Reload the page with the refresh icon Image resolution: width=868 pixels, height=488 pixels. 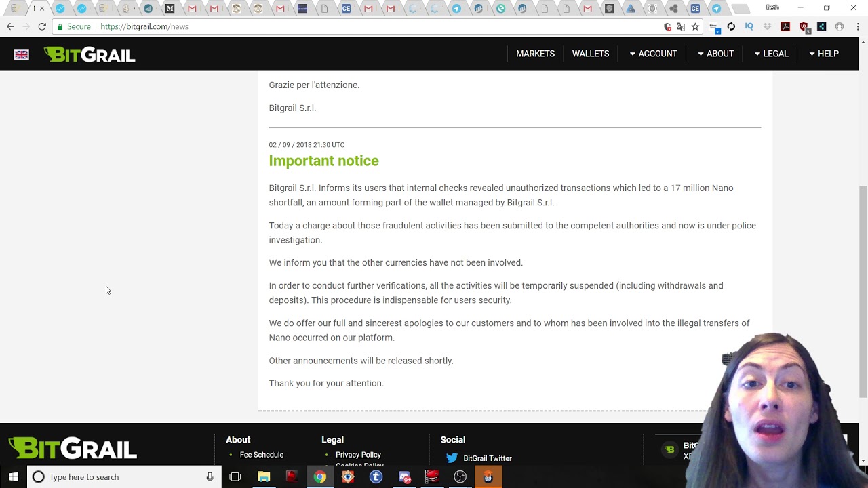pyautogui.click(x=42, y=26)
